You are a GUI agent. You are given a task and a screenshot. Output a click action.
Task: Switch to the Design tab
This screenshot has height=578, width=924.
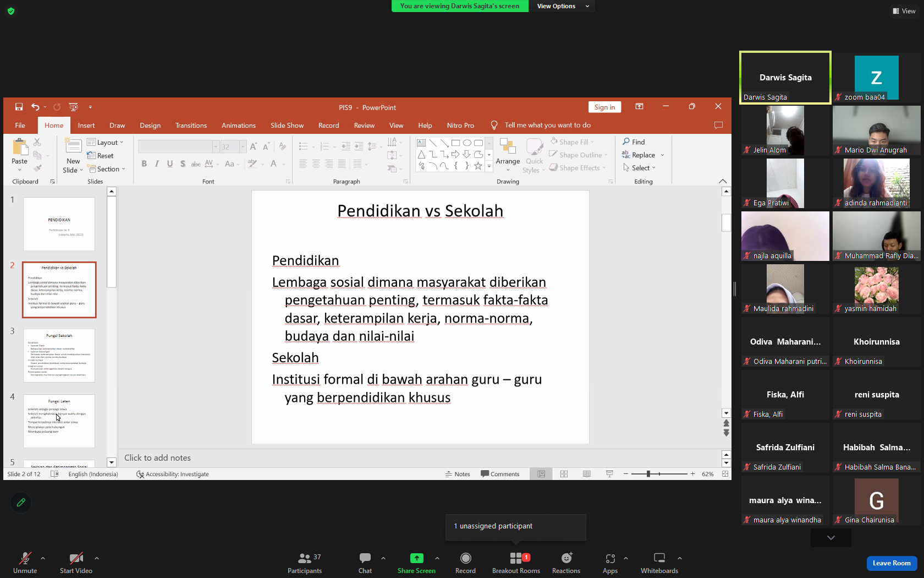point(150,126)
